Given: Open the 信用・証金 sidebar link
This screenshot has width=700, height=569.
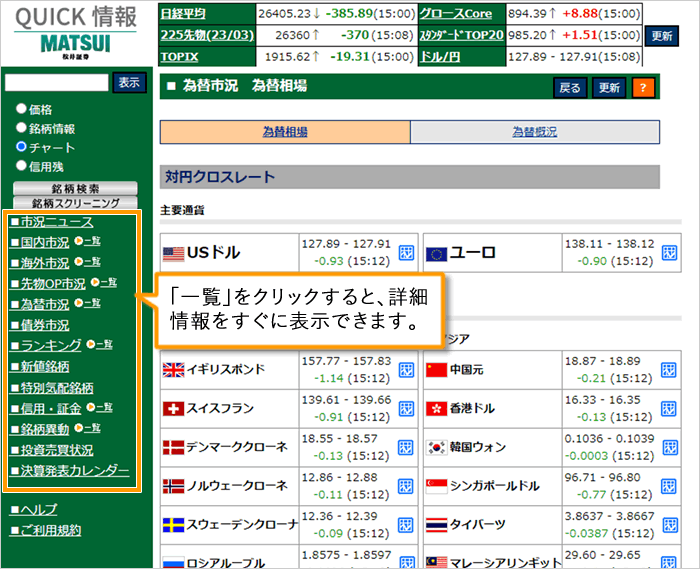Looking at the screenshot, I should click(x=46, y=408).
